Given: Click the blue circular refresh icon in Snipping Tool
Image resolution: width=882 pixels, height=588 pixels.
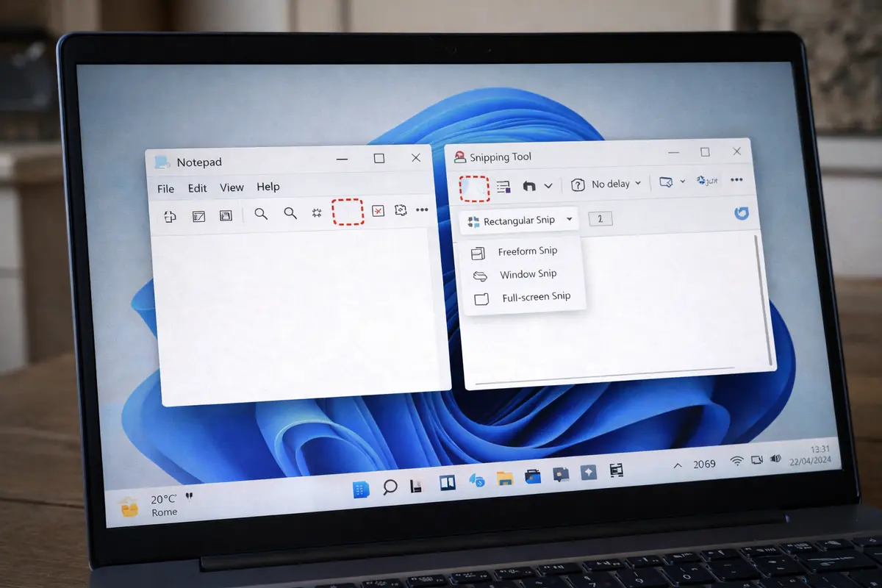Looking at the screenshot, I should [742, 212].
